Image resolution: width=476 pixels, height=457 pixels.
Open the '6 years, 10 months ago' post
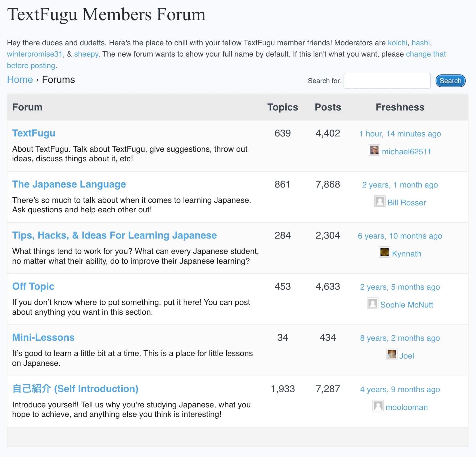click(x=400, y=236)
